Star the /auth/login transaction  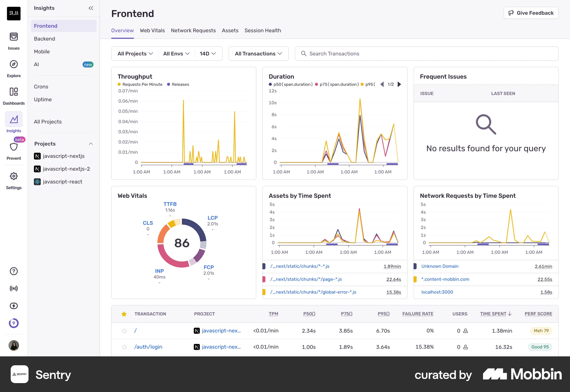(124, 347)
